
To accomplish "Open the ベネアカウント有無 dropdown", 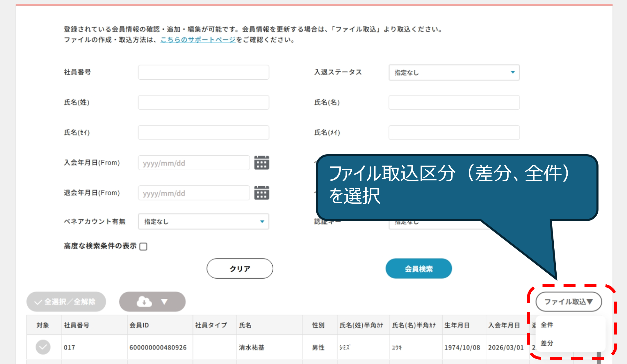I will coord(204,222).
